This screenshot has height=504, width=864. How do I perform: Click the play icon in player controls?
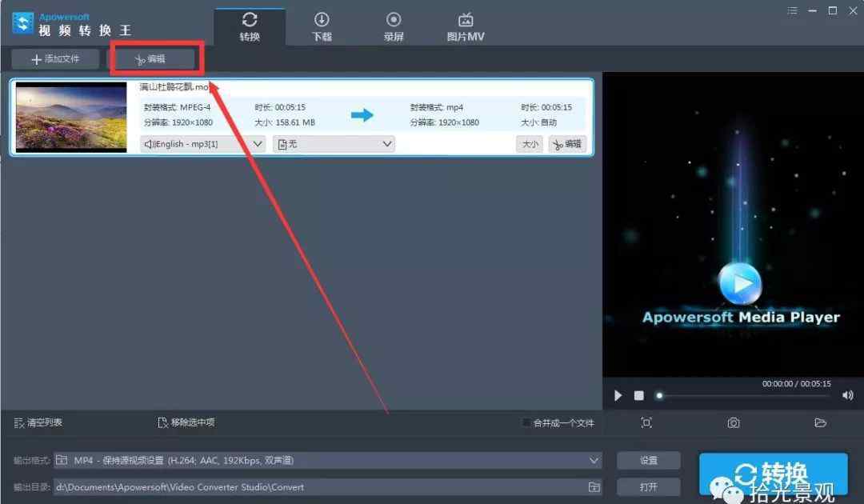pyautogui.click(x=618, y=395)
